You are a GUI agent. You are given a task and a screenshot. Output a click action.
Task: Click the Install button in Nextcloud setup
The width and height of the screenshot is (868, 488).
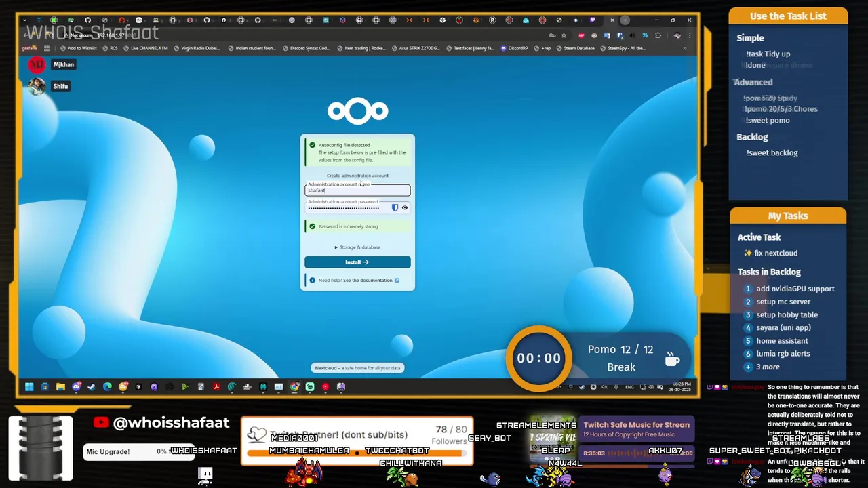357,262
